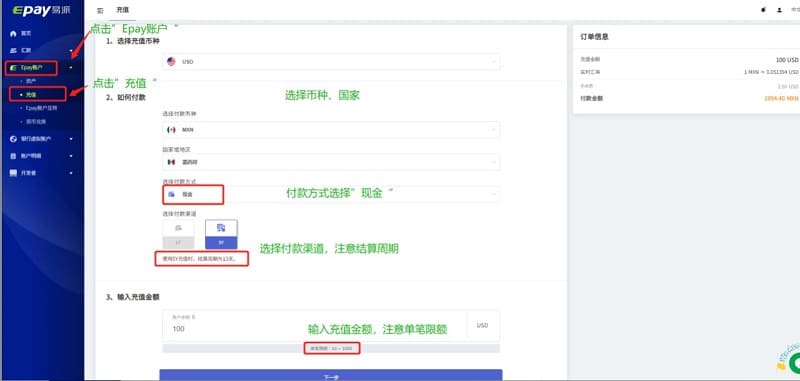
Task: Open the MXN payment currency dropdown
Action: tap(331, 130)
